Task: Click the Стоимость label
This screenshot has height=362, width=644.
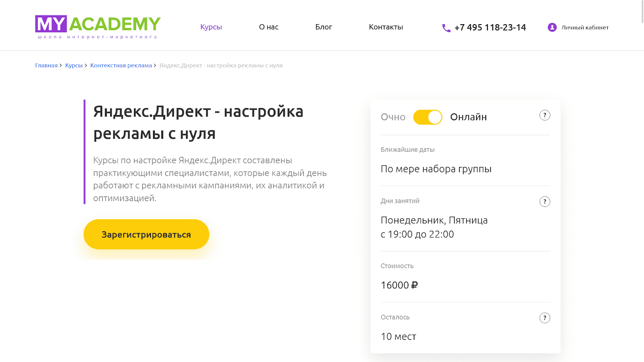Action: pos(397,266)
